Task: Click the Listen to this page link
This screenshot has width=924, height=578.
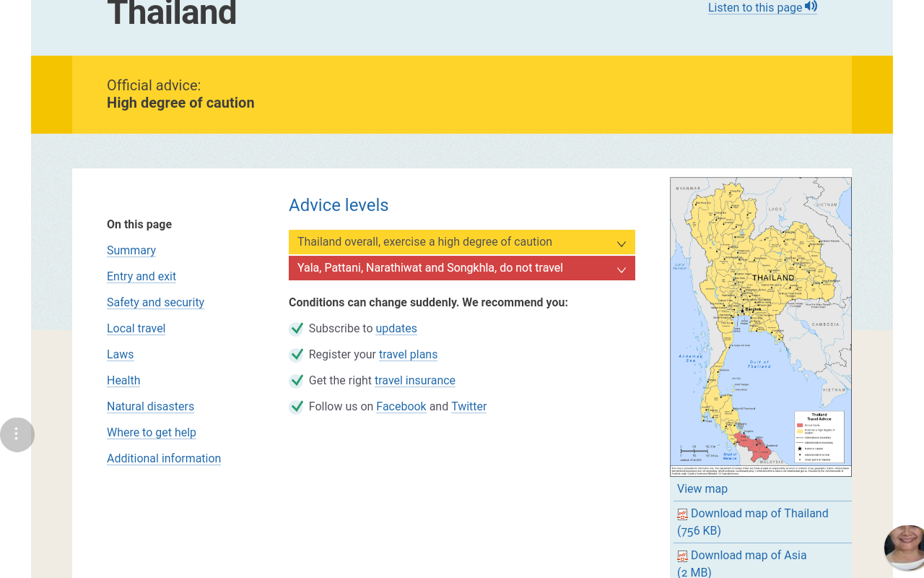Action: [754, 8]
